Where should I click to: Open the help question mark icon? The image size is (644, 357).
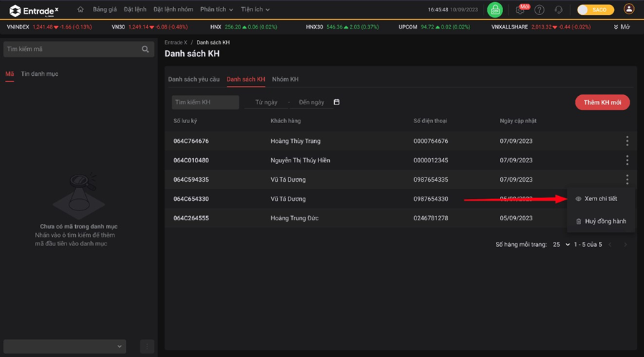coord(540,10)
